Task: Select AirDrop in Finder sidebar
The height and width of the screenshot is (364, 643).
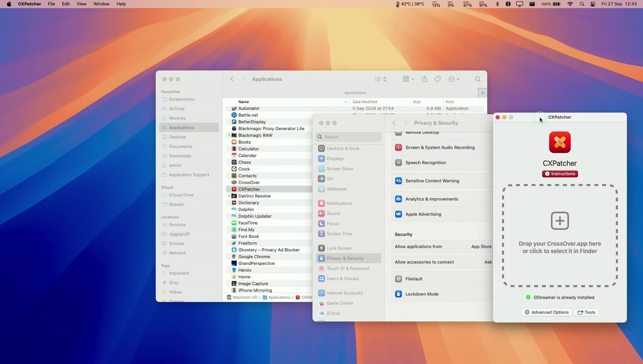Action: (189, 109)
